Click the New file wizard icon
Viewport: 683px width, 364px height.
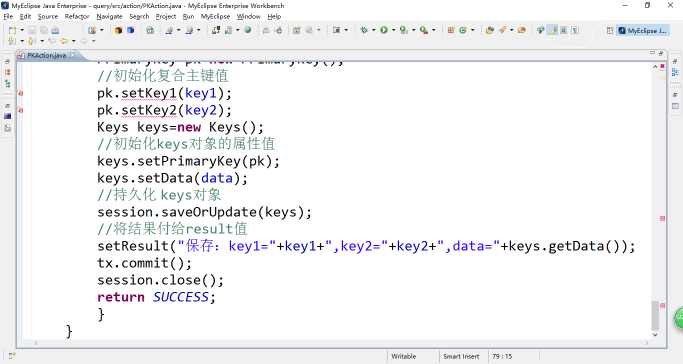(x=12, y=30)
